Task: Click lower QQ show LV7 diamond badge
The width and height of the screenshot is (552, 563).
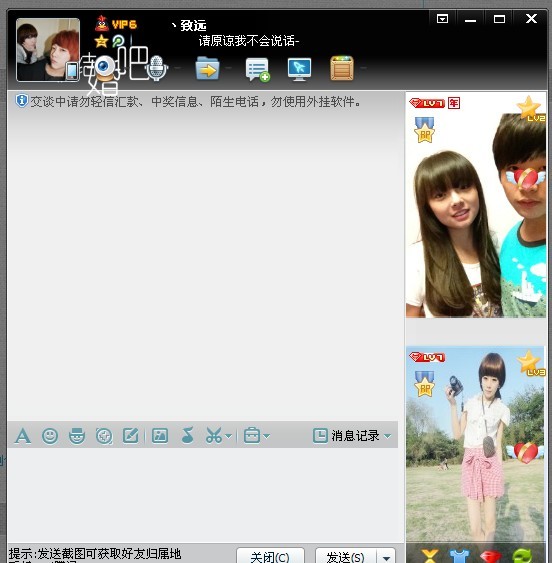Action: click(x=427, y=357)
